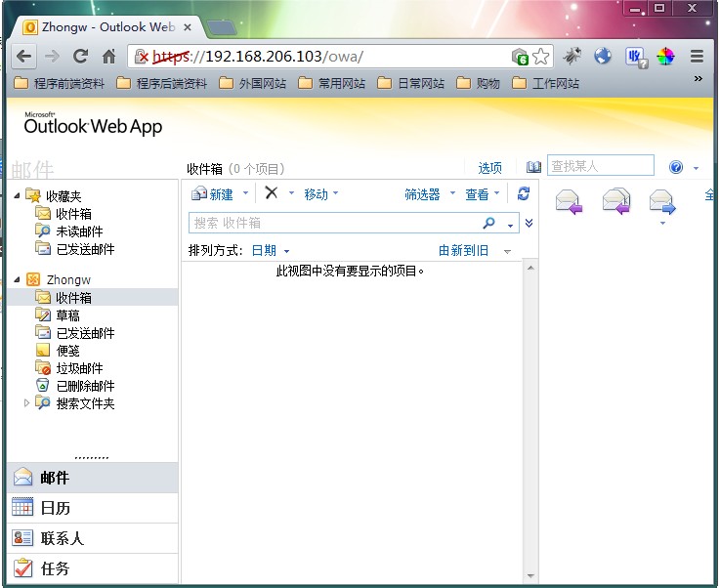Switch to 邮件 mail module
This screenshot has height=588, width=720.
92,478
